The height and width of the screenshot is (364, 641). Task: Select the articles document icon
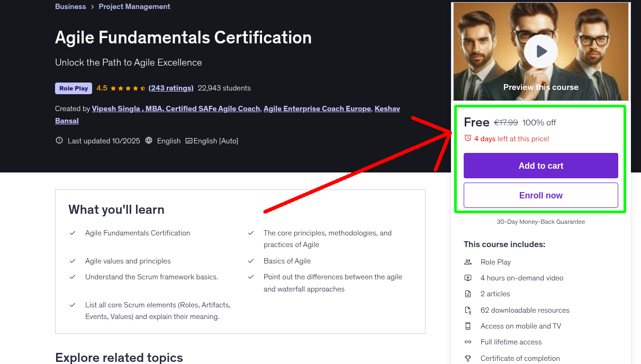[x=468, y=294]
